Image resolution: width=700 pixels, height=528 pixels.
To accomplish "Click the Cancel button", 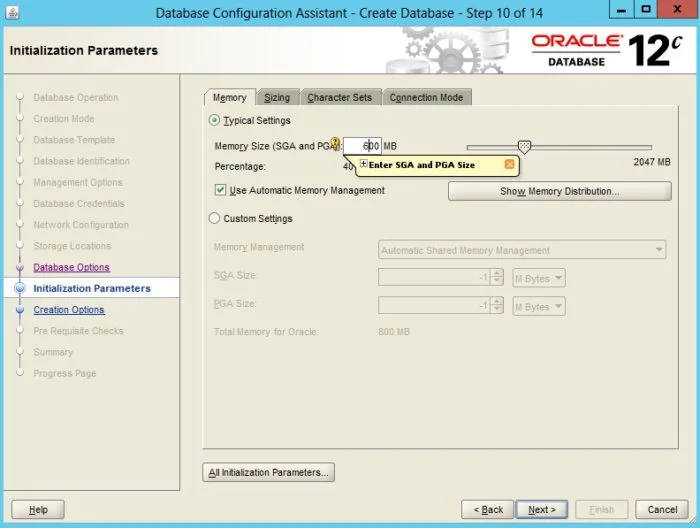I will pos(662,509).
